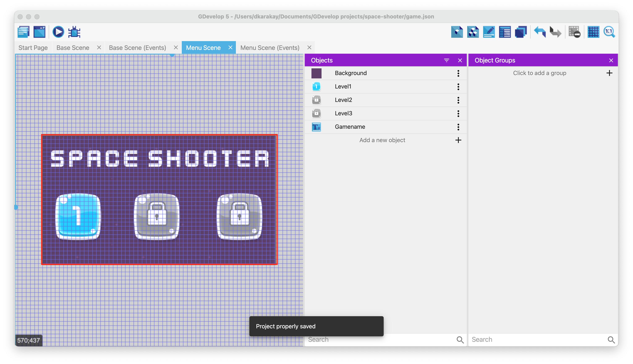The width and height of the screenshot is (633, 364).
Task: Click Add a new object
Action: pos(382,140)
